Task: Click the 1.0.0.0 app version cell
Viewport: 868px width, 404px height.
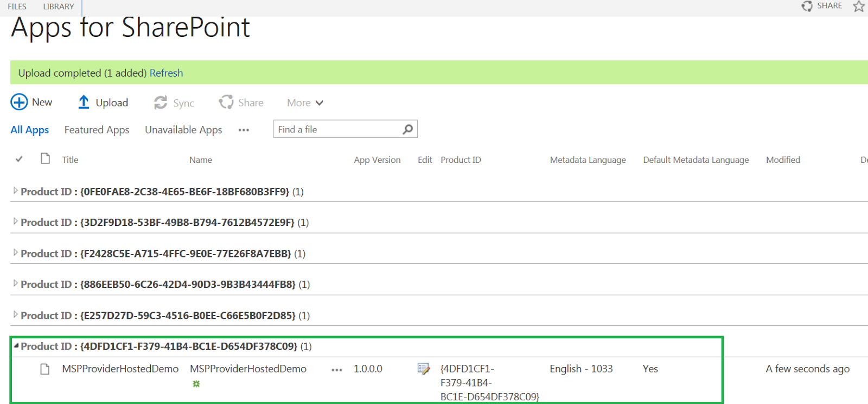Action: pos(368,369)
